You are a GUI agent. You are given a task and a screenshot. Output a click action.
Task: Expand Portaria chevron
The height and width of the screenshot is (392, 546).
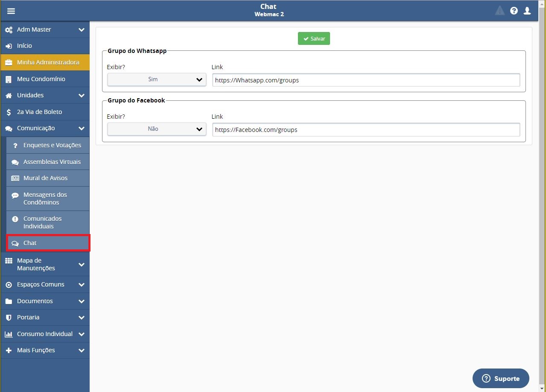[x=82, y=318]
